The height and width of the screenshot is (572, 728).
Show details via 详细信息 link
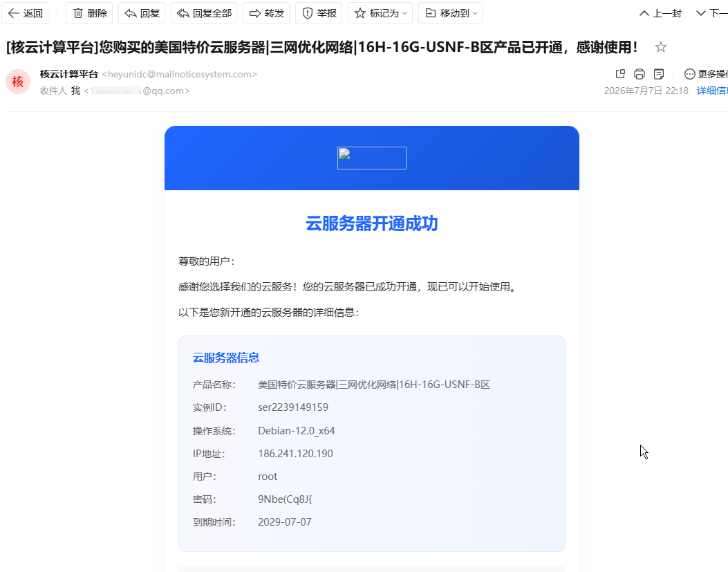pyautogui.click(x=711, y=91)
